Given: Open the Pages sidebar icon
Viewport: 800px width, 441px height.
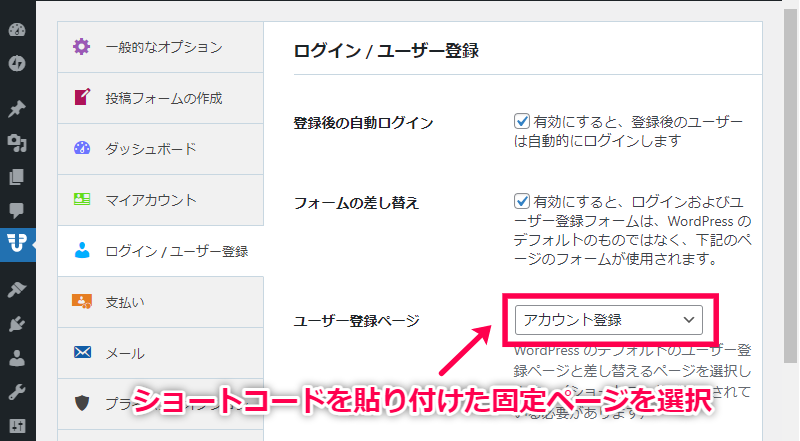Looking at the screenshot, I should coord(17,177).
